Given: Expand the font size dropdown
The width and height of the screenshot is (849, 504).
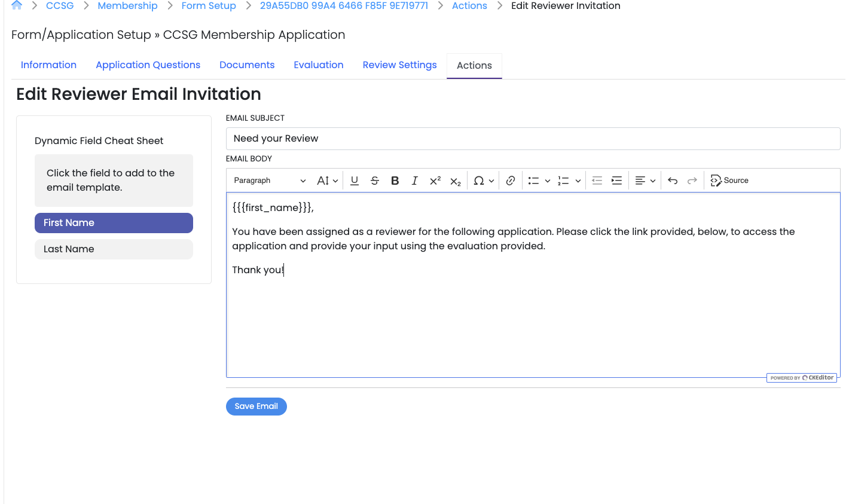Looking at the screenshot, I should point(328,181).
